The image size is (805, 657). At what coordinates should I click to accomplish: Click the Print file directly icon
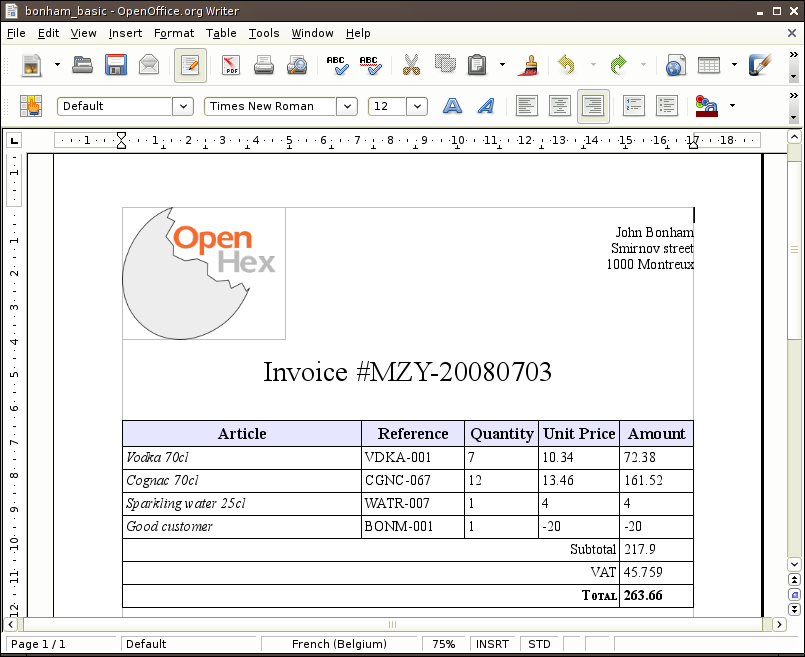coord(264,66)
